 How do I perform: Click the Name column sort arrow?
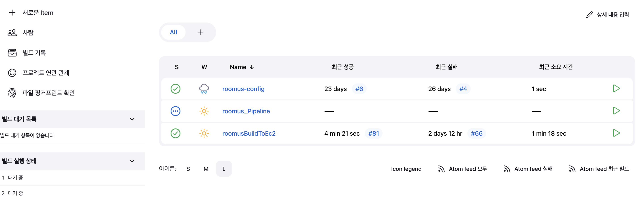[252, 67]
